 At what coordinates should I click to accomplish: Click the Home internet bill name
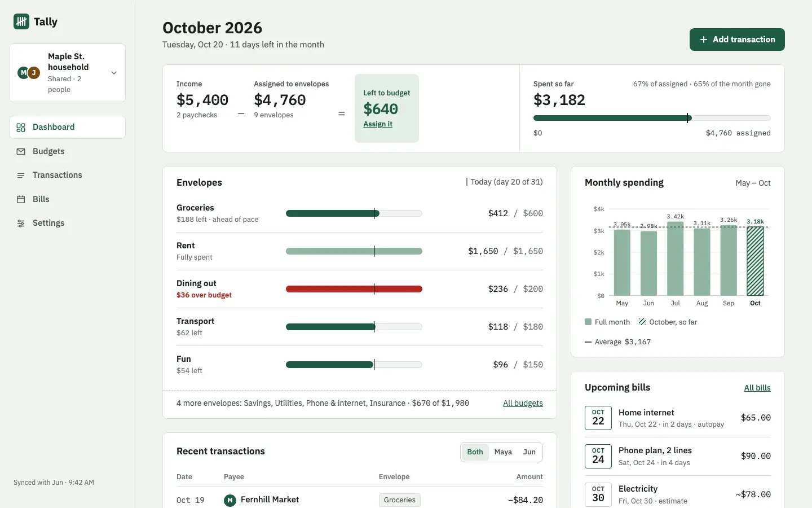646,413
